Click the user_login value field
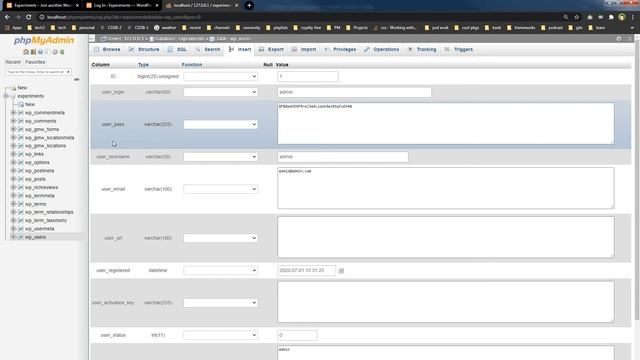 click(354, 92)
